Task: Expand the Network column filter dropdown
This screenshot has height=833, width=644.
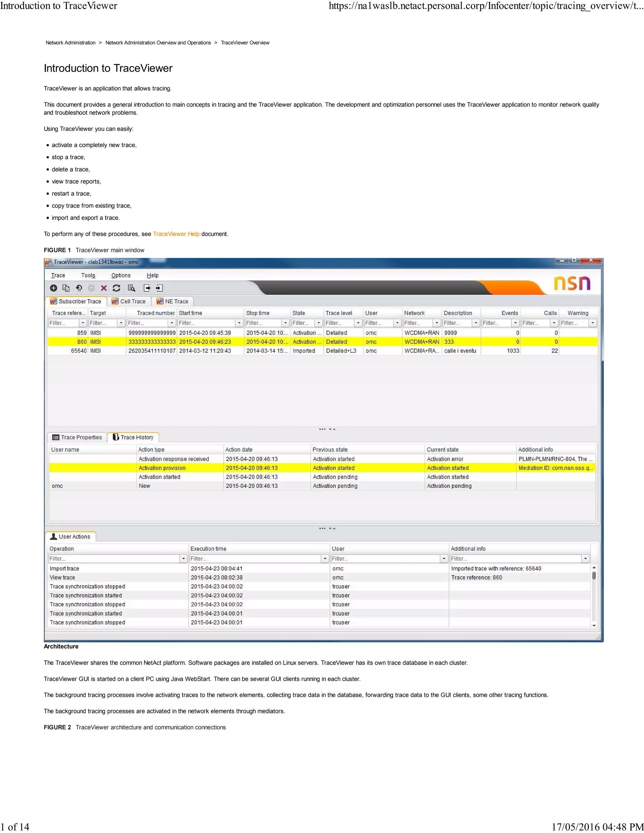Action: click(x=437, y=323)
